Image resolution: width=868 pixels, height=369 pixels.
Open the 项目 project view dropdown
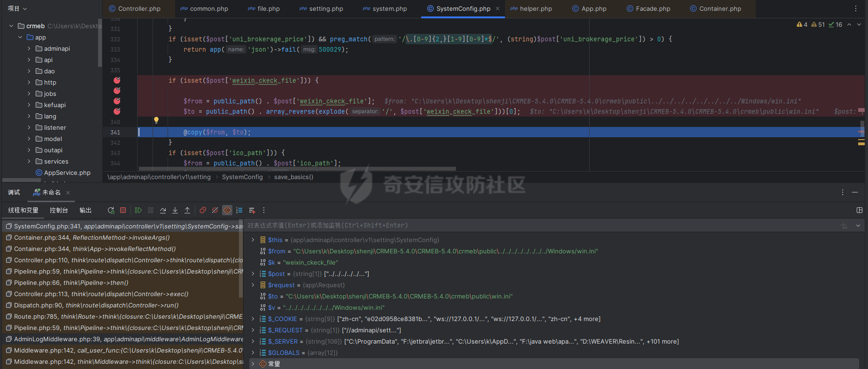click(x=17, y=8)
